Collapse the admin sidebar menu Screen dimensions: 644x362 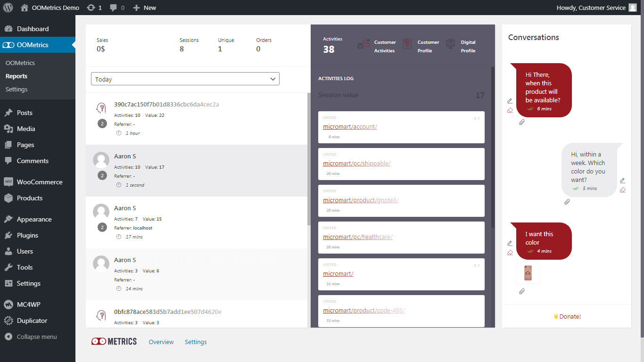(x=31, y=337)
